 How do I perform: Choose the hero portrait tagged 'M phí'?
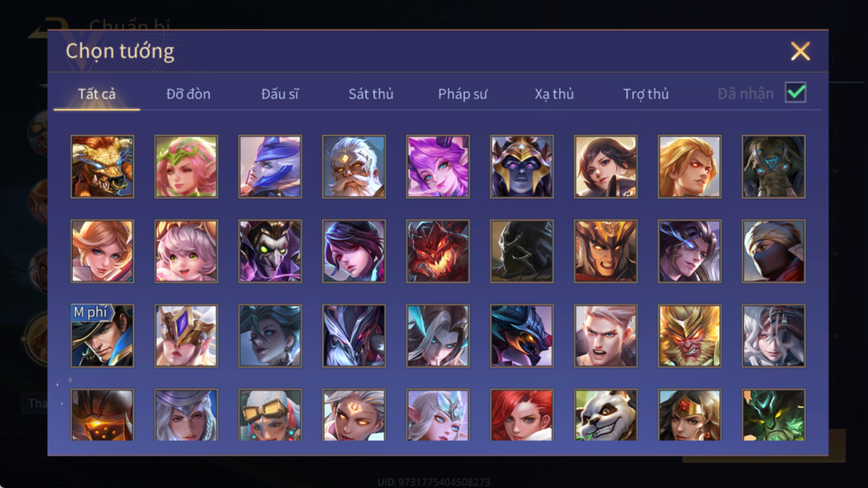click(102, 336)
